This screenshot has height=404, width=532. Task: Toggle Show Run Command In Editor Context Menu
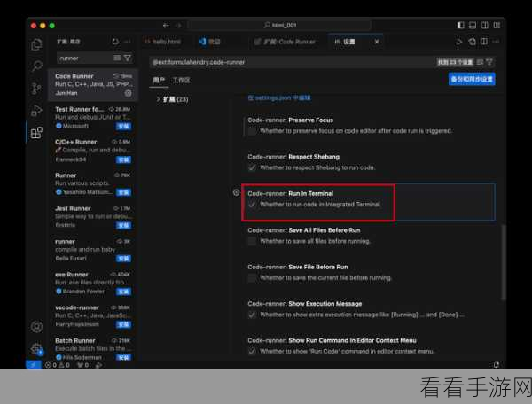click(x=252, y=352)
